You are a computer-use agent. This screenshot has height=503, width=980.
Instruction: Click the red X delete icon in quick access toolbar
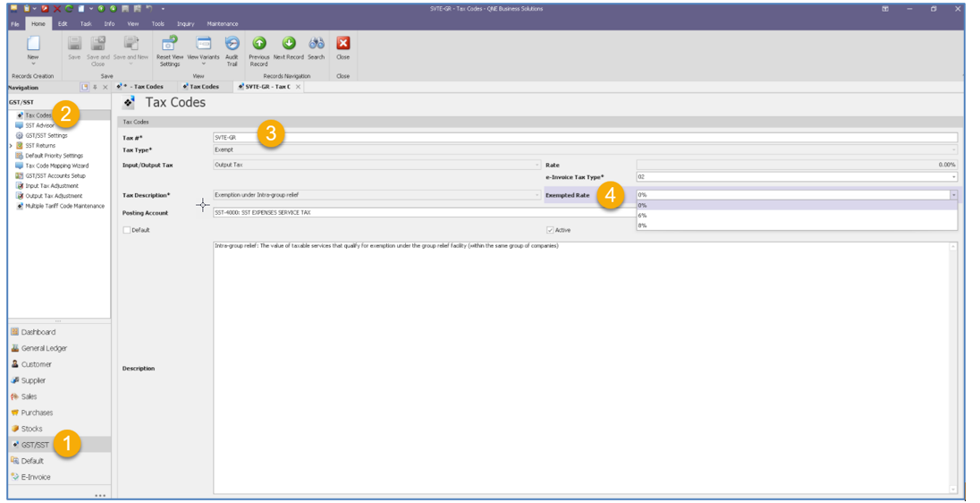[57, 9]
